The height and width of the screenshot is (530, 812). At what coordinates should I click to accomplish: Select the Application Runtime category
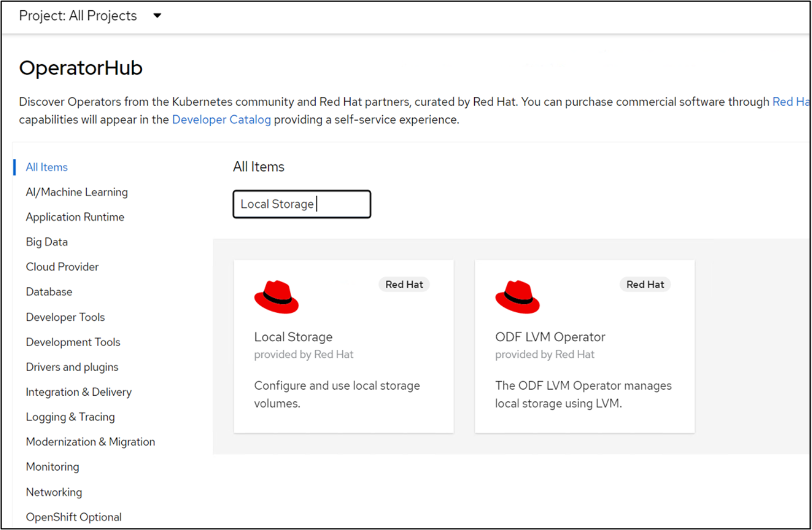[x=75, y=217]
